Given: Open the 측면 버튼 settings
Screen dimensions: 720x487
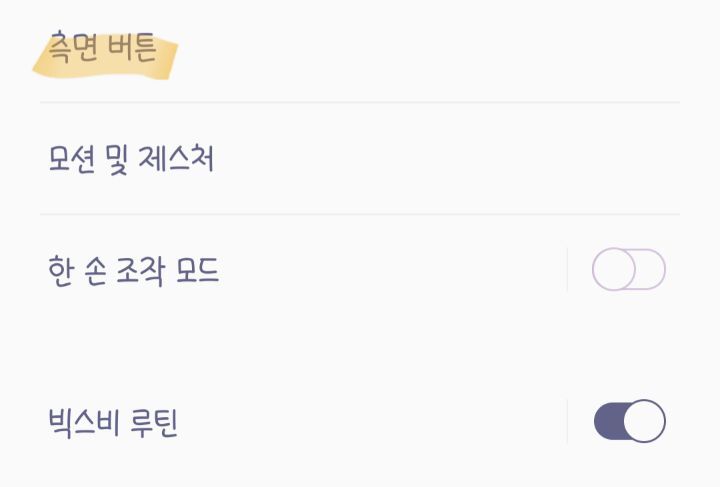Looking at the screenshot, I should point(103,50).
